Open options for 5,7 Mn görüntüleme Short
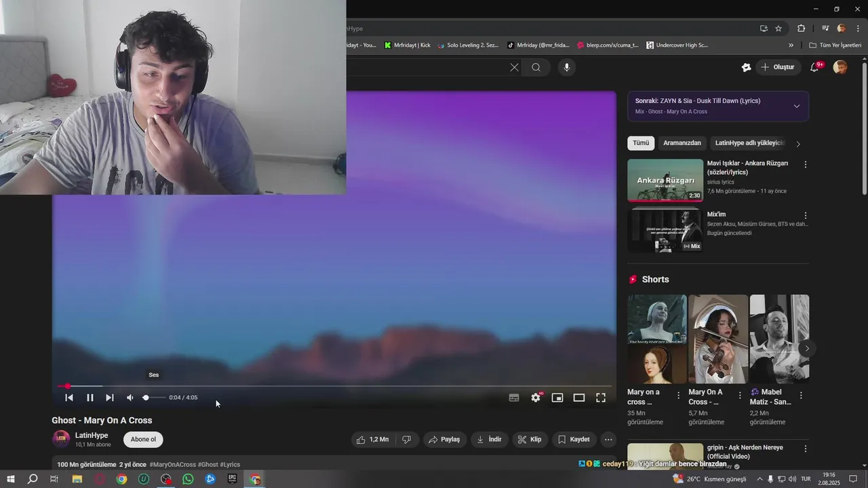868x488 pixels. 740,395
